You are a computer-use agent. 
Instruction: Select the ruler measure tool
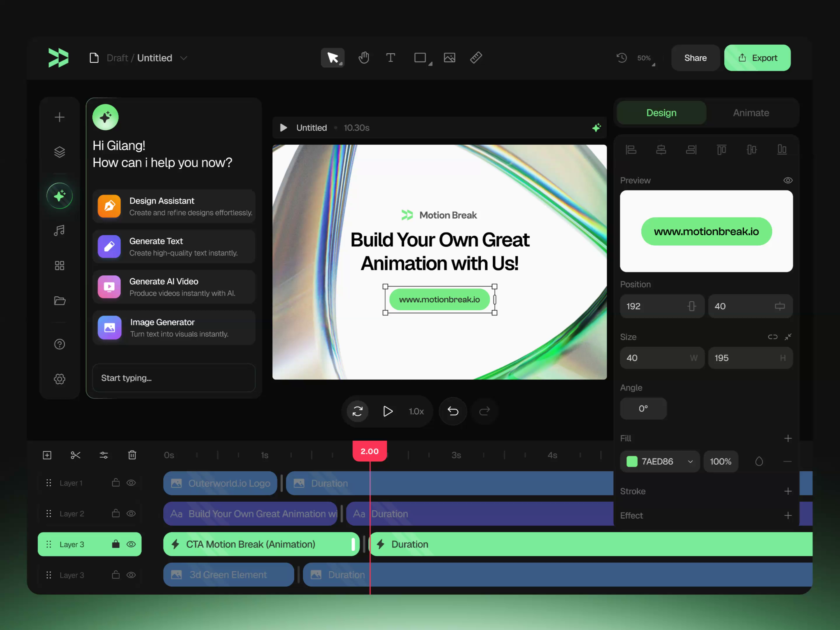point(476,58)
